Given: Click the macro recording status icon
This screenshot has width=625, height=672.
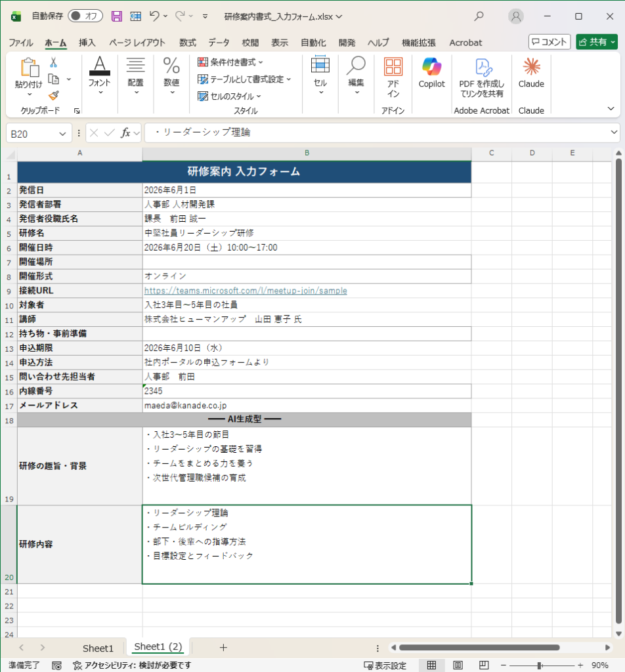Looking at the screenshot, I should tap(56, 665).
